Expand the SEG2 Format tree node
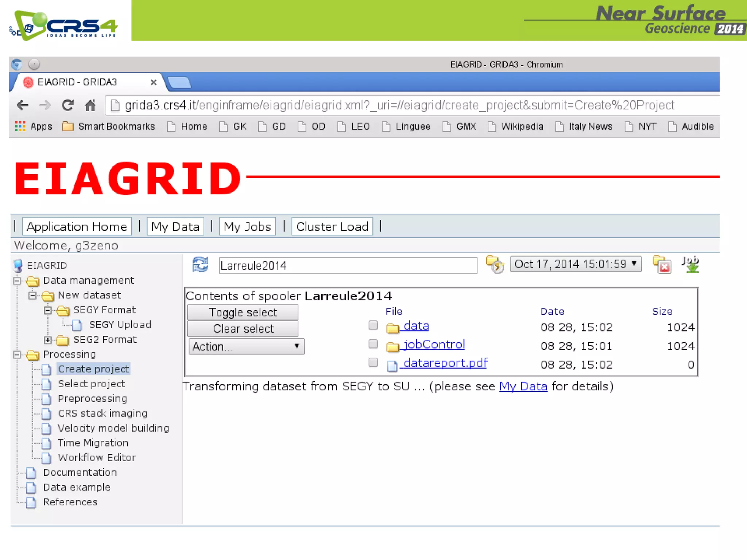The width and height of the screenshot is (747, 560). pyautogui.click(x=47, y=340)
